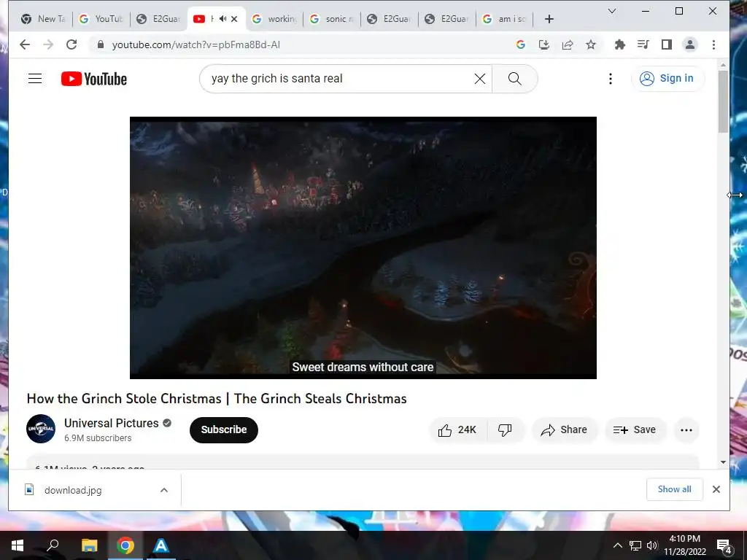Viewport: 747px width, 560px height.
Task: Switch to first E2Guardian tab
Action: pyautogui.click(x=158, y=19)
